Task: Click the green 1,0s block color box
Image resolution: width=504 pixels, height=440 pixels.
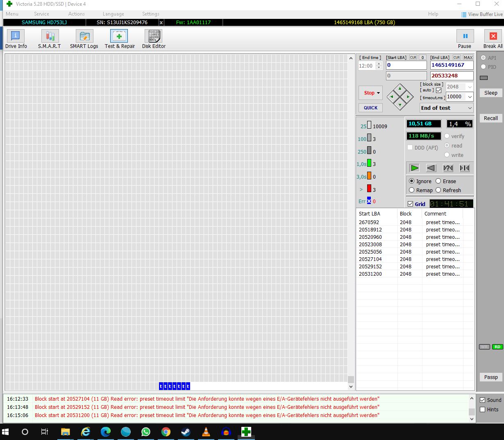Action: tap(369, 163)
